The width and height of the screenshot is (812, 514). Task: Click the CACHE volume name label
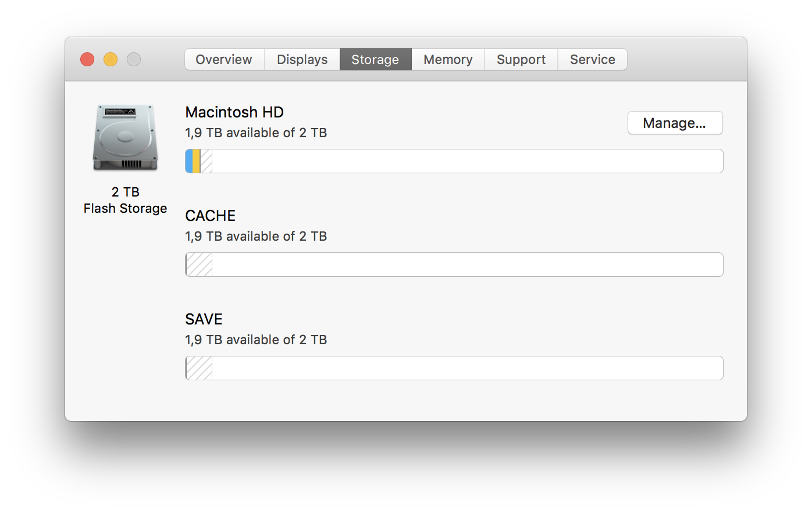tap(211, 216)
